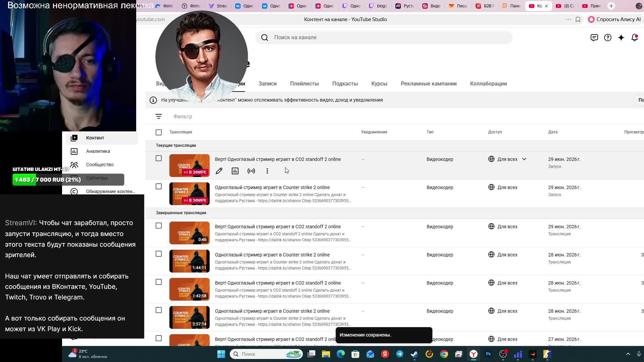This screenshot has height=362, width=644.
Task: Open the Плейлисты tab
Action: click(x=304, y=84)
